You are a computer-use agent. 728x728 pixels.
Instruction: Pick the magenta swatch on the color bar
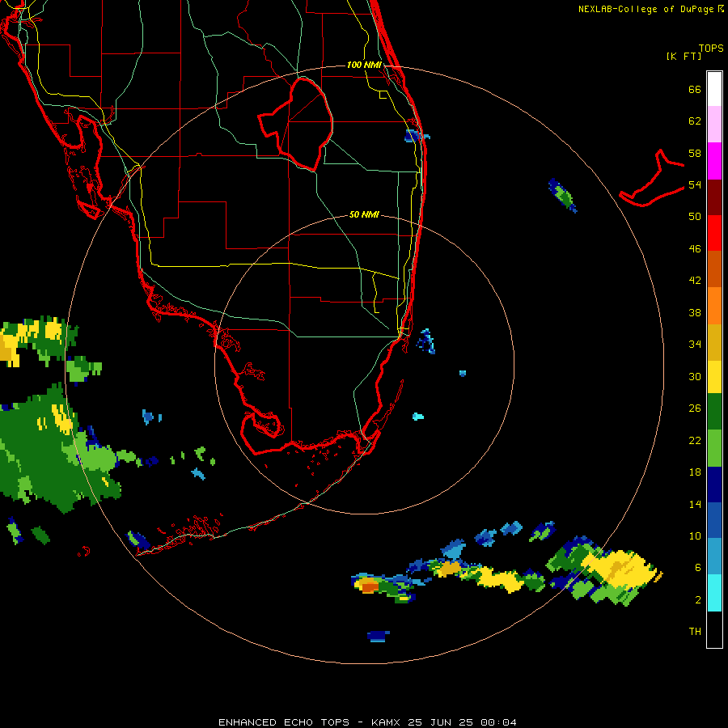pos(714,161)
